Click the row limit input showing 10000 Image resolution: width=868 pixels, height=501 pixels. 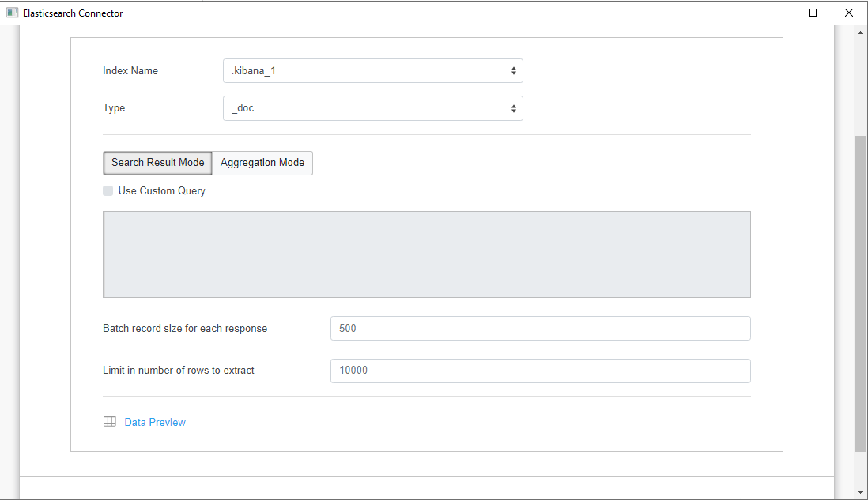coord(540,370)
